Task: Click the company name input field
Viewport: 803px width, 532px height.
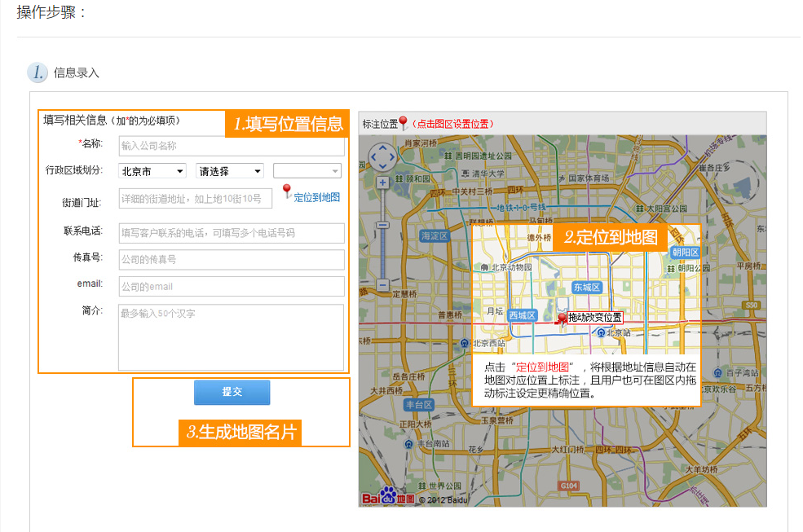Action: [232, 146]
